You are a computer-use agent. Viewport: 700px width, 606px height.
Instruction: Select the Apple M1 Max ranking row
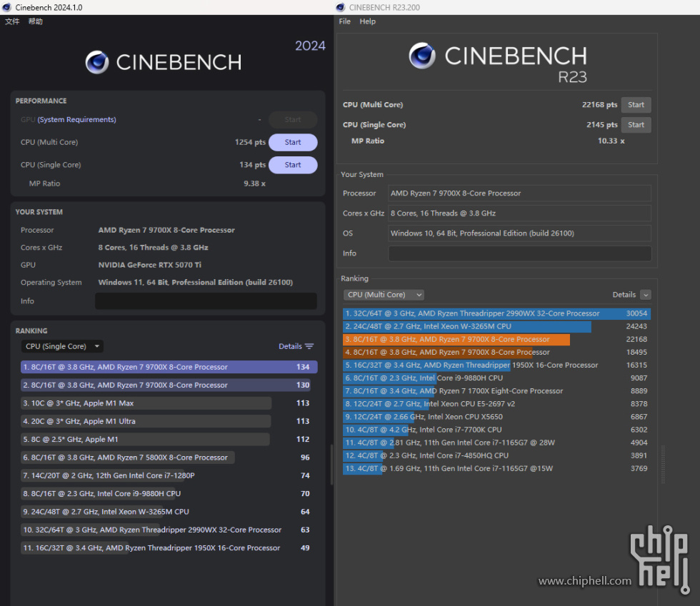click(x=169, y=403)
